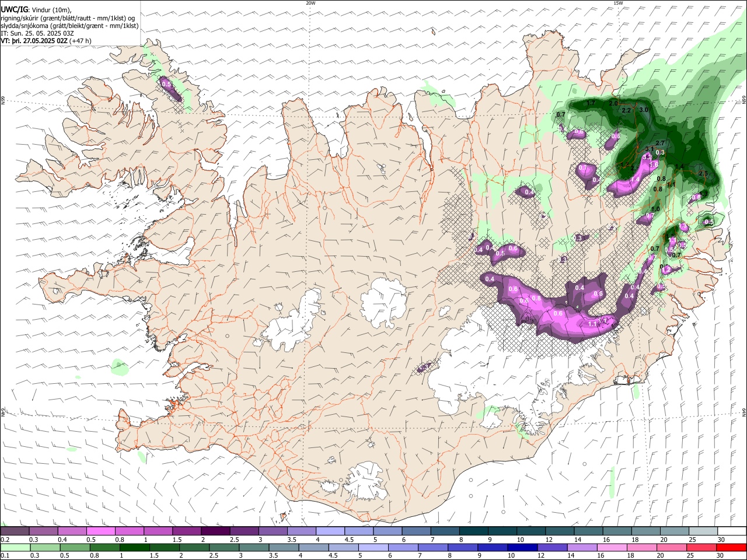Select the light pink 16–18 rain legend swatch

click(612, 547)
